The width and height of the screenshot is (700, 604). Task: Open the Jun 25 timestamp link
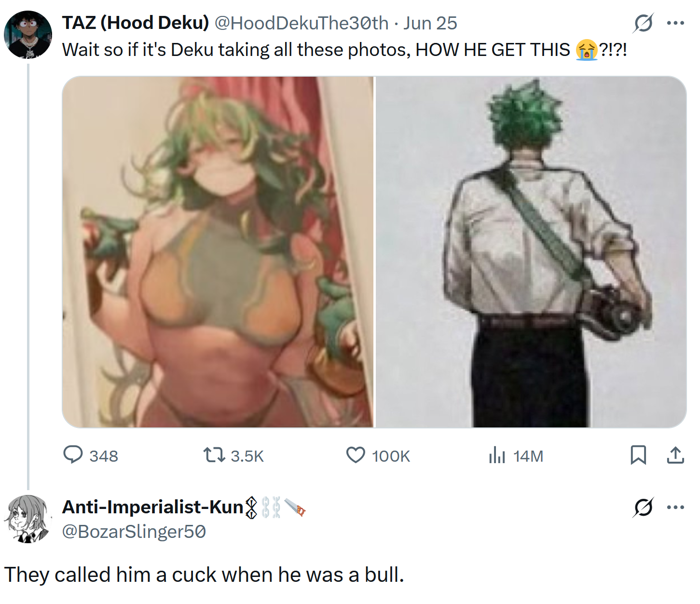coord(430,23)
